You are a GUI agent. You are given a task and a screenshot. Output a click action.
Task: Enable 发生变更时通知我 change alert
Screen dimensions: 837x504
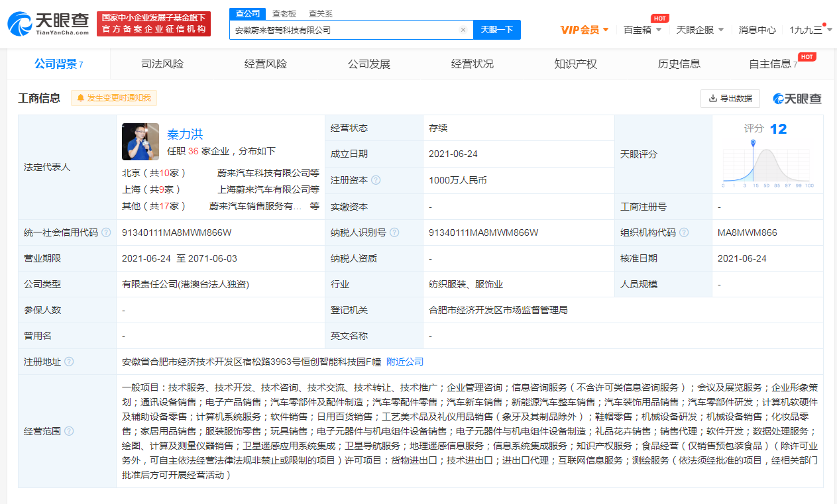pos(114,98)
